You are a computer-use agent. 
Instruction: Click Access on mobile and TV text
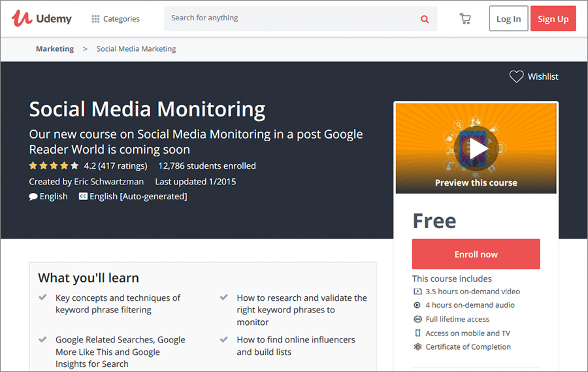point(468,333)
